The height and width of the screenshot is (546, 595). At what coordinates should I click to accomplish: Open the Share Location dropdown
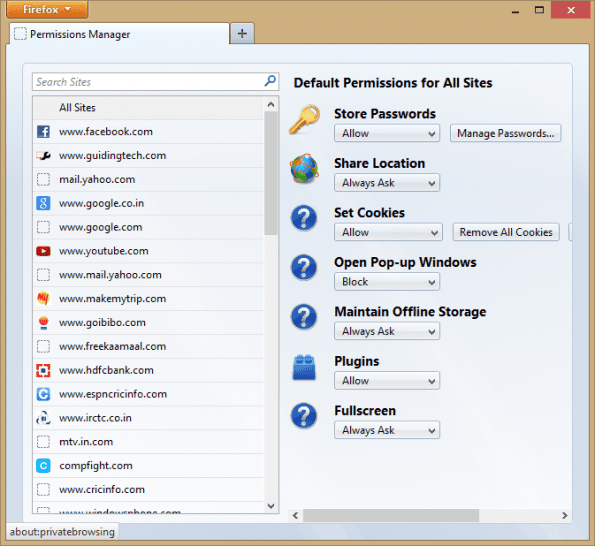coord(387,183)
